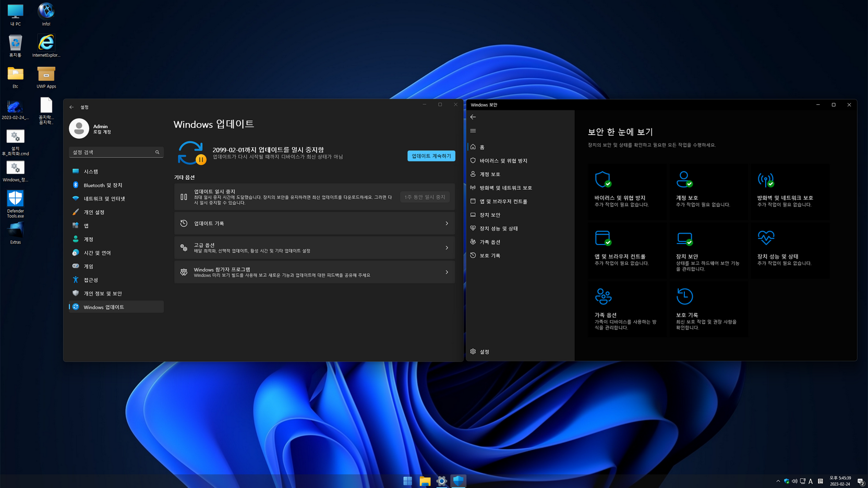Open the 방화벽 및 네트워크 보호 antenna tile icon
Screen dimensions: 868x488
[x=766, y=179]
